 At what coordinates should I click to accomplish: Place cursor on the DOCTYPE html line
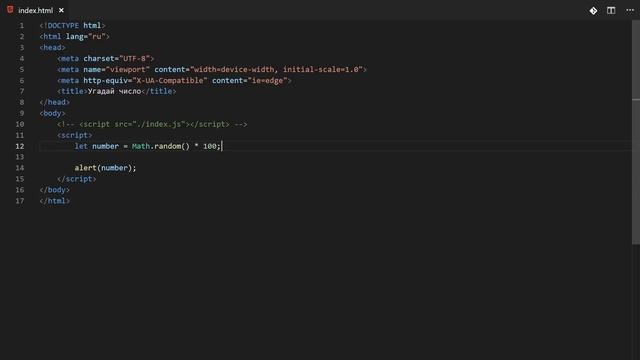tap(72, 25)
